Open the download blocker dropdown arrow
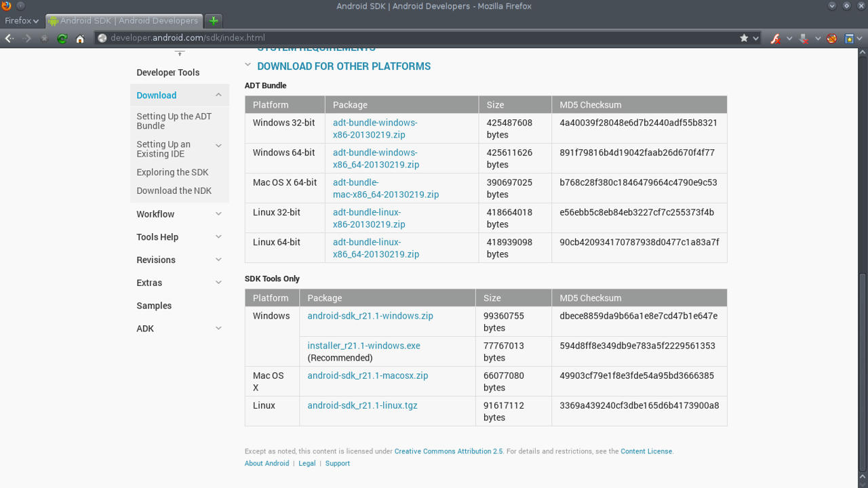 pyautogui.click(x=818, y=39)
